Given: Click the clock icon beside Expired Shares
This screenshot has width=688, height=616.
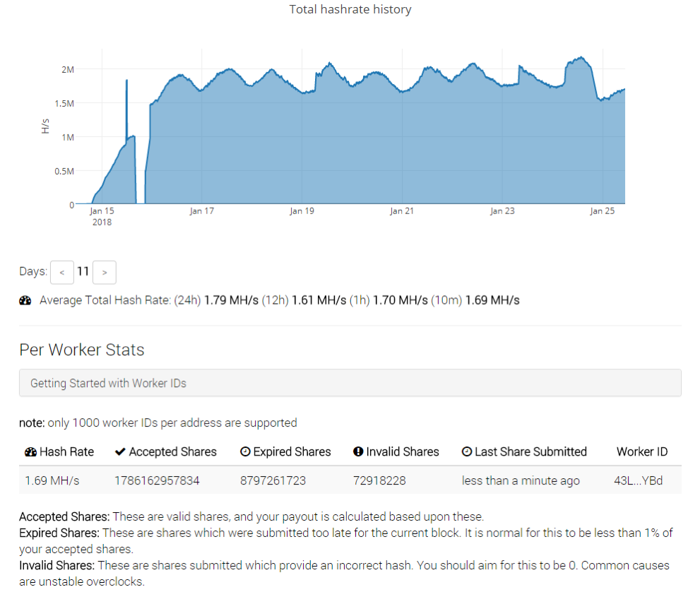Looking at the screenshot, I should point(245,451).
